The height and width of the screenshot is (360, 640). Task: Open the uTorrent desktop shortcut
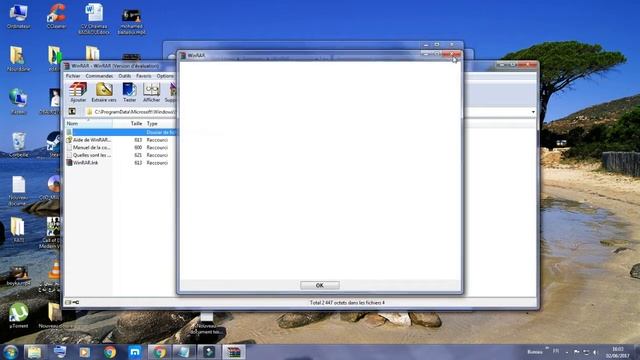(x=18, y=315)
